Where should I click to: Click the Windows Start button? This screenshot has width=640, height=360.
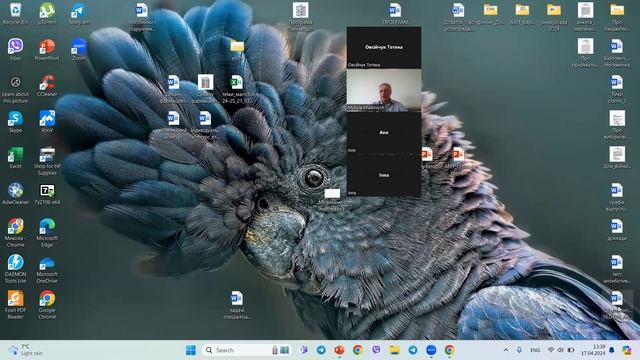191,350
